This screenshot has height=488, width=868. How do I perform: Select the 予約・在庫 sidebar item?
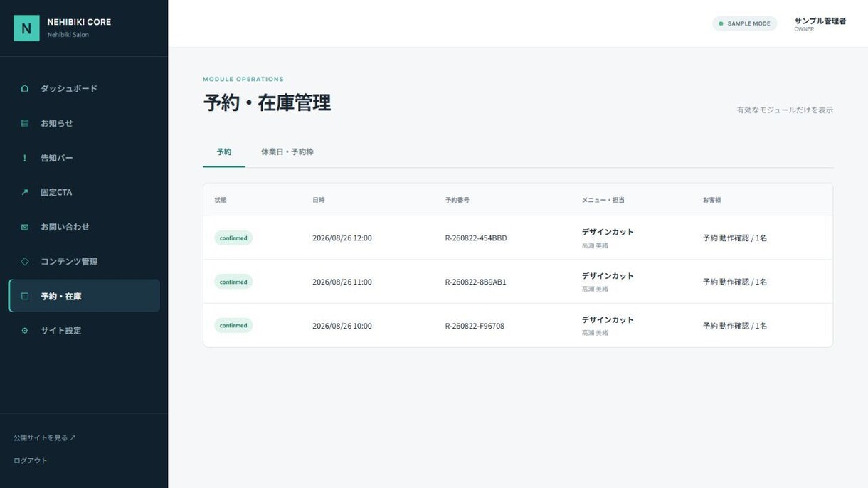pos(84,296)
